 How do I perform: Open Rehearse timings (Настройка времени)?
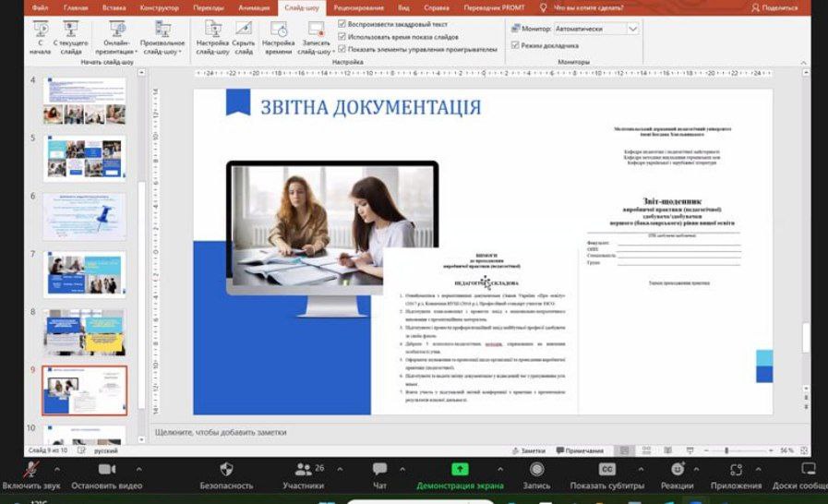click(278, 36)
